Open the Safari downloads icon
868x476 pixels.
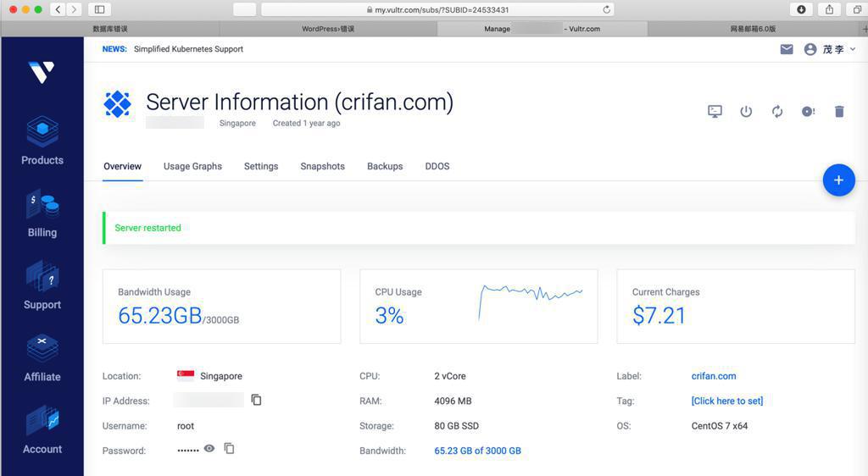801,9
